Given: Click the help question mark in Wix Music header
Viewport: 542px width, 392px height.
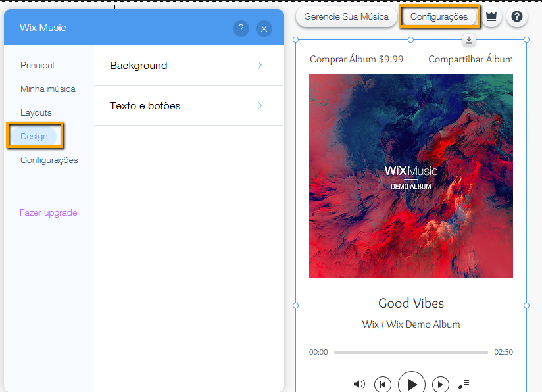Looking at the screenshot, I should pyautogui.click(x=241, y=28).
